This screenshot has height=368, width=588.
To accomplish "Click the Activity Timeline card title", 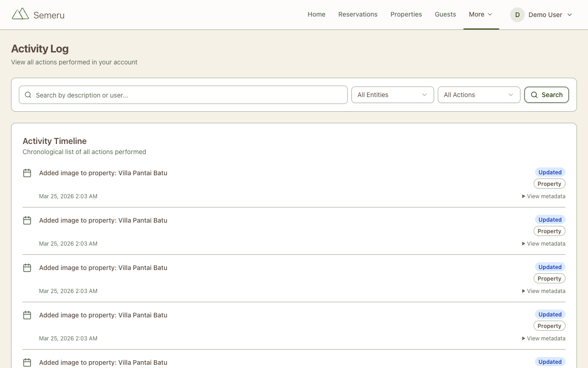I will pos(55,141).
